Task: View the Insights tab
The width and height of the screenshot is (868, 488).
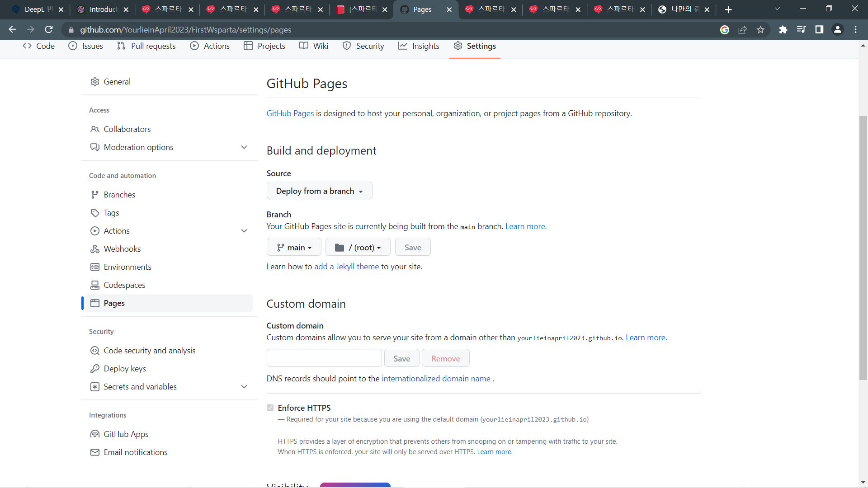Action: [x=419, y=46]
